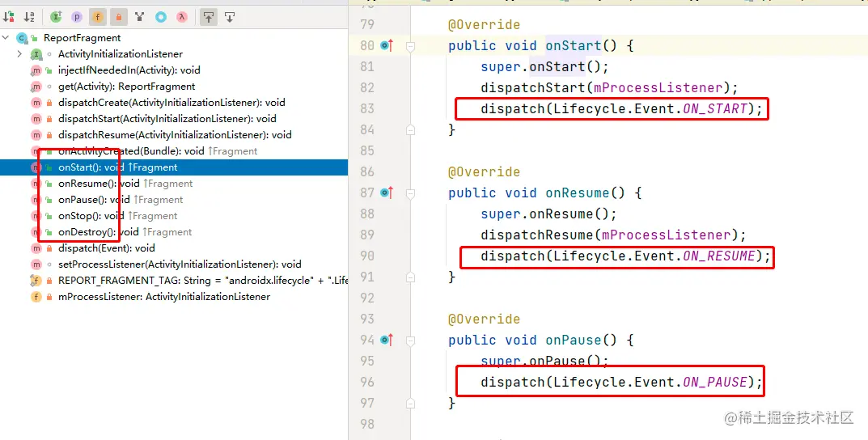Click method icon beside dispatchCreate row

pos(36,103)
